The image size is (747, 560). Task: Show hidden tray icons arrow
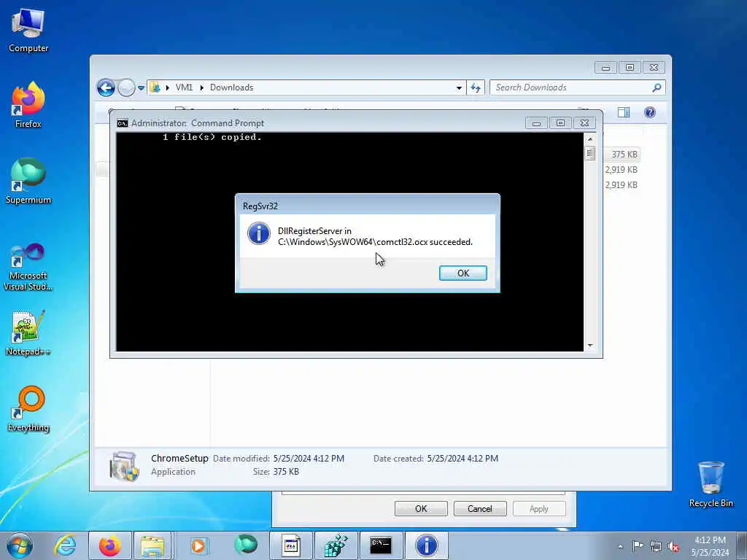coord(620,546)
